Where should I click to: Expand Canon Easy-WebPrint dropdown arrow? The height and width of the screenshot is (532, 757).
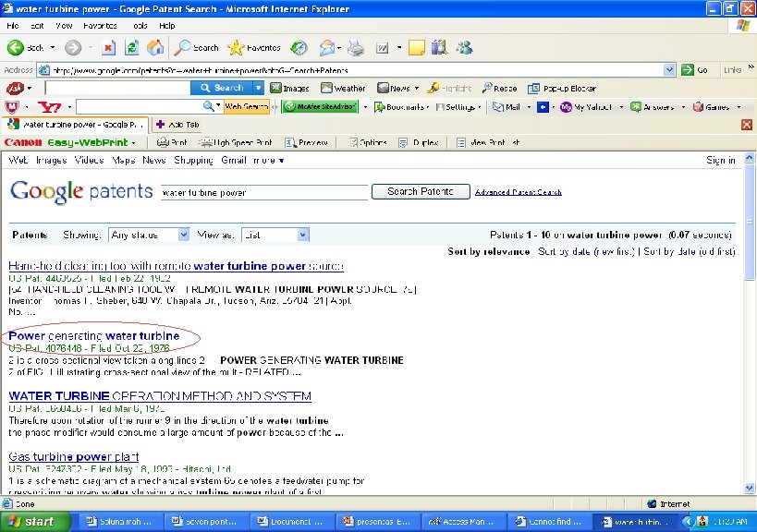[133, 143]
